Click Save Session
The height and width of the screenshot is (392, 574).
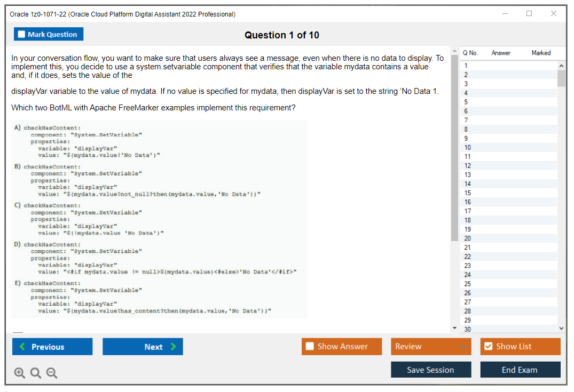point(431,370)
